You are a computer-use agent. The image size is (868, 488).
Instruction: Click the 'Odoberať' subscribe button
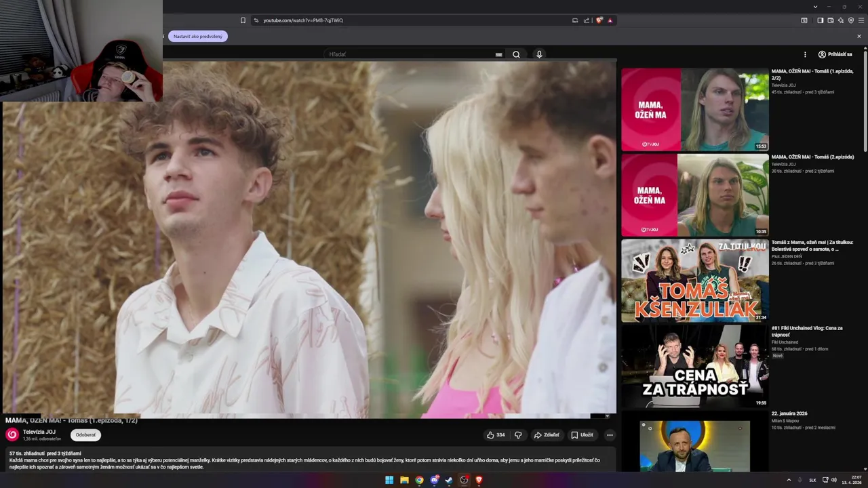pyautogui.click(x=85, y=435)
